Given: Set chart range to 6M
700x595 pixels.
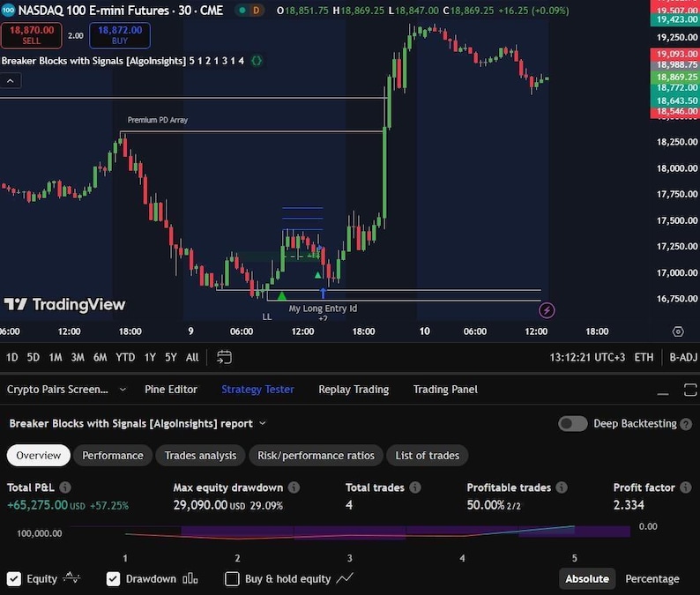Looking at the screenshot, I should click(x=100, y=357).
